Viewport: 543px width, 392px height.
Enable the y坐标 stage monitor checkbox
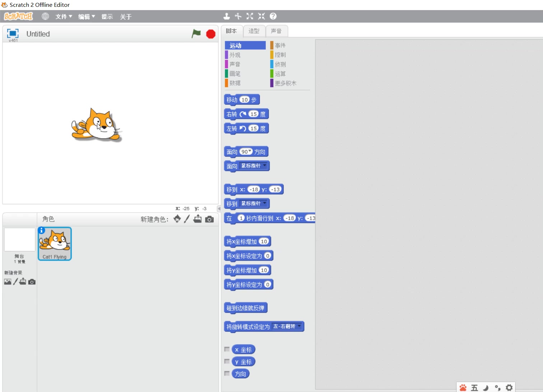(227, 361)
